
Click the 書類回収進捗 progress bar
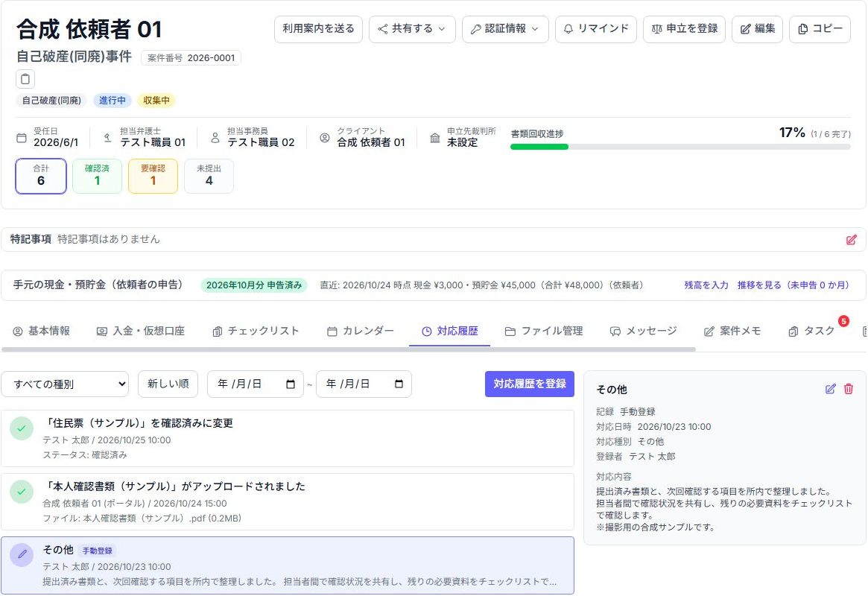tap(680, 147)
